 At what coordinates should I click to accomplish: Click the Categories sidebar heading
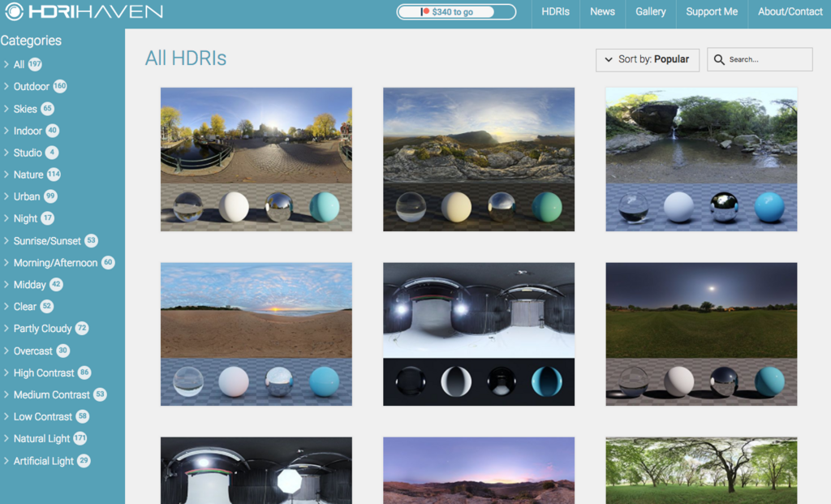click(x=31, y=41)
